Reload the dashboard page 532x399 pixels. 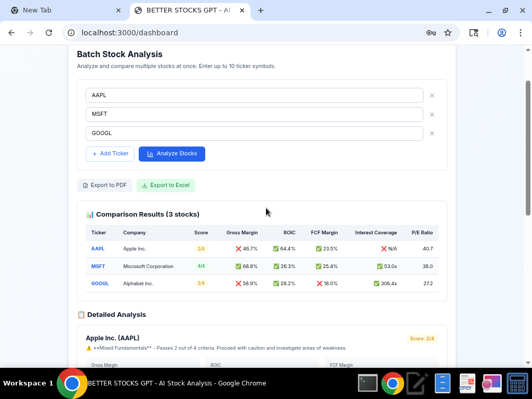[x=49, y=32]
